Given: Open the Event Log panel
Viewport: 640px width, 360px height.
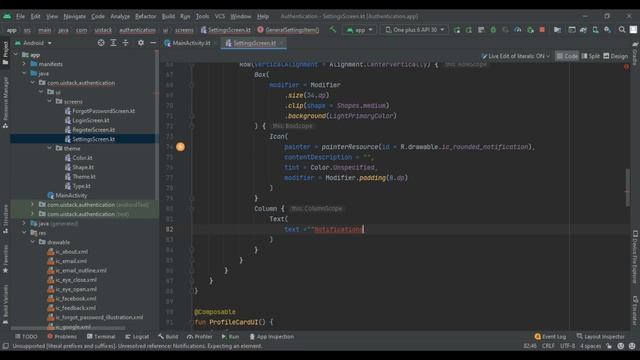Looking at the screenshot, I should click(550, 337).
